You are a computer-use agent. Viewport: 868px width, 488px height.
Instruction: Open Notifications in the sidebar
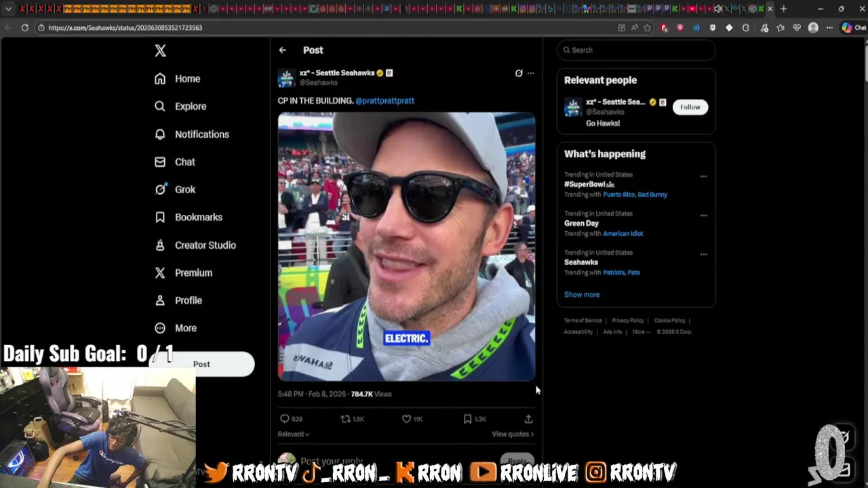191,134
